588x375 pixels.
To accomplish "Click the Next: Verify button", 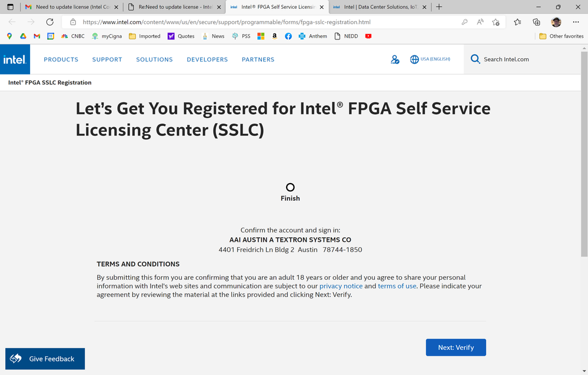I will click(456, 347).
